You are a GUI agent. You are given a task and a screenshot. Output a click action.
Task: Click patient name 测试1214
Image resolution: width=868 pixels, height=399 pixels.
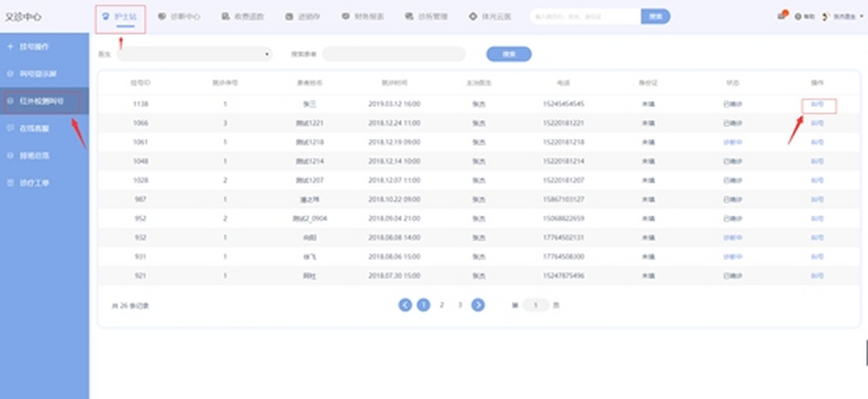tap(309, 161)
